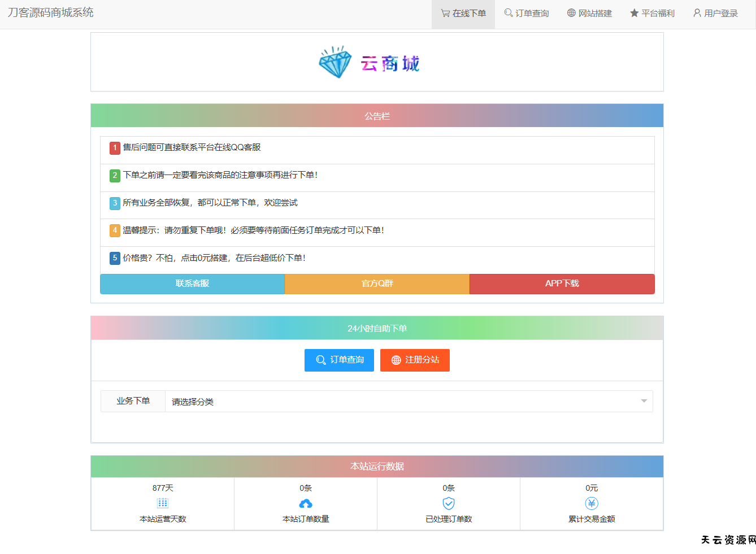Click the red APP下载 button
Viewport: 756px width, 554px height.
562,283
